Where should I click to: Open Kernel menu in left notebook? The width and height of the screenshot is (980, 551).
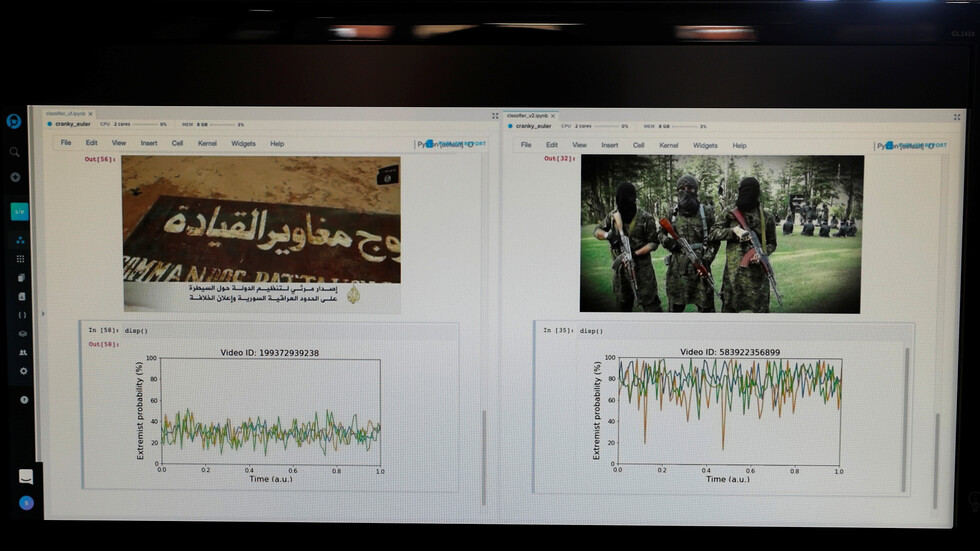point(207,144)
